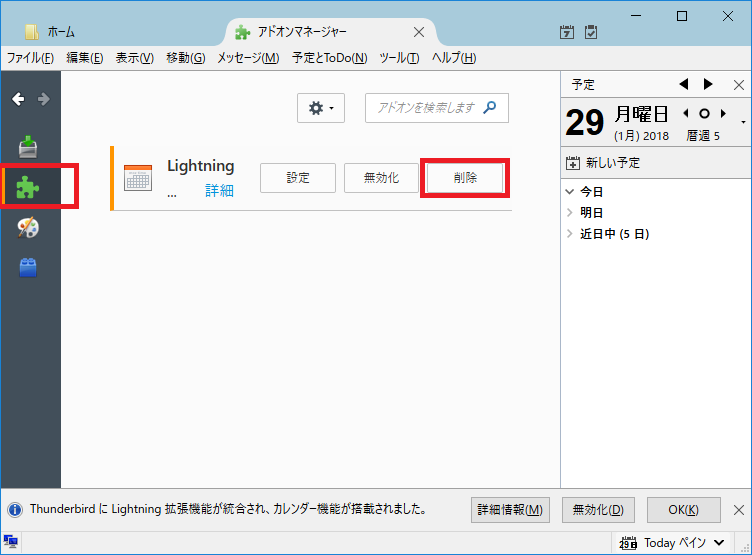Jump to today with the circle icon
The width and height of the screenshot is (752, 555).
[704, 114]
